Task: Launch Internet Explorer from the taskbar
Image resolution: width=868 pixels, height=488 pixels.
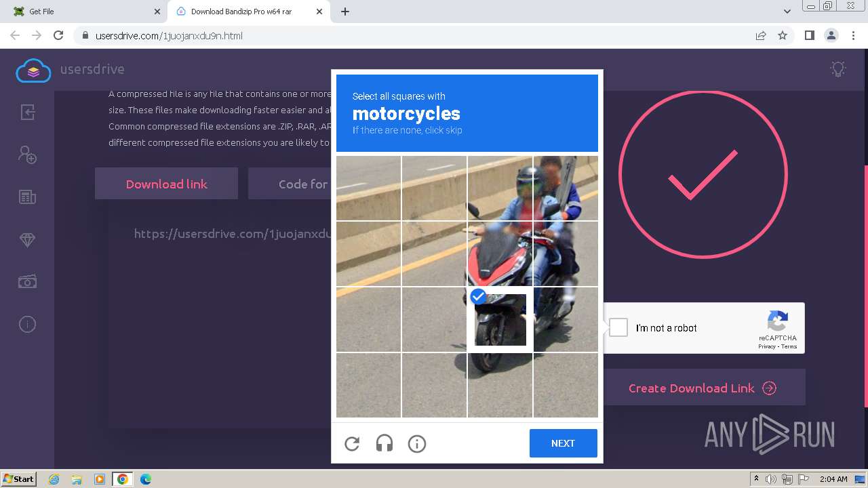Action: 54,479
